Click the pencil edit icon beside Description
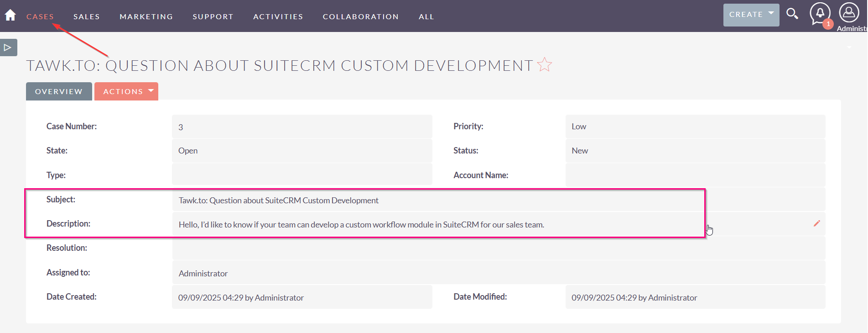 816,223
